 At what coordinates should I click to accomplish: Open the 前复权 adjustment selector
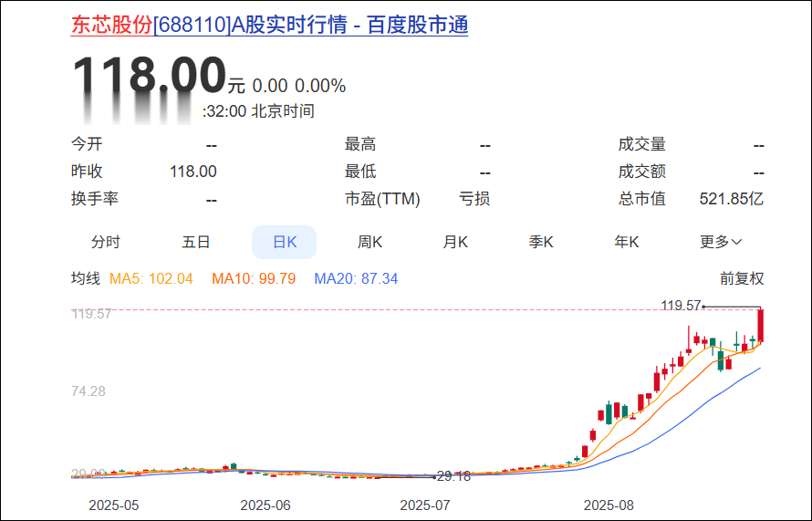click(x=742, y=278)
